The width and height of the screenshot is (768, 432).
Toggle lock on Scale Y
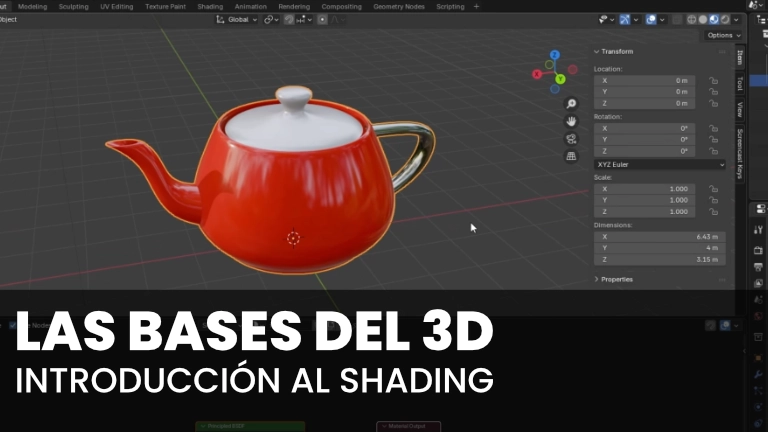[x=714, y=200]
